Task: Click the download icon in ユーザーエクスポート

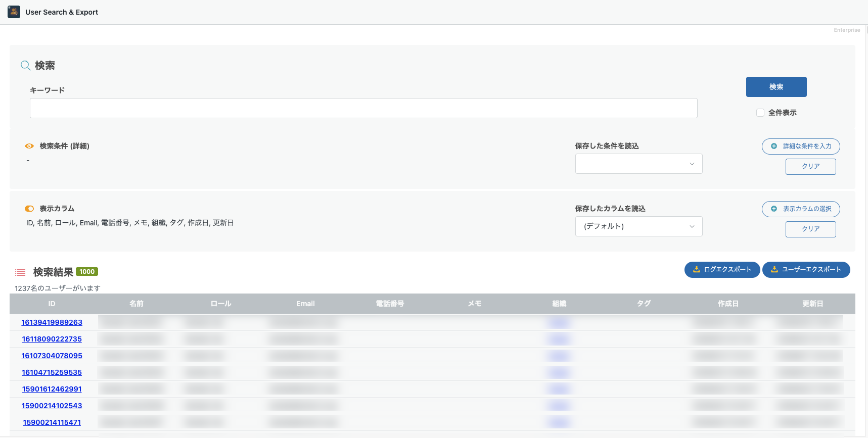Action: click(774, 269)
